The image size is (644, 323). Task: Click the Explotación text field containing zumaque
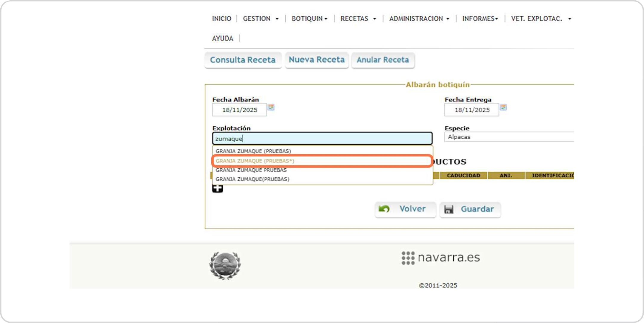tap(322, 139)
